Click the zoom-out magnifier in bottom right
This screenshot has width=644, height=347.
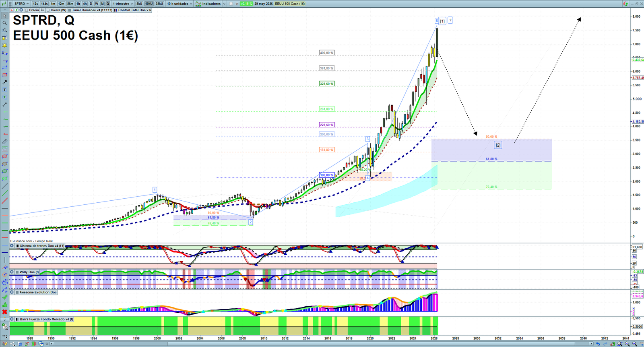click(x=627, y=344)
